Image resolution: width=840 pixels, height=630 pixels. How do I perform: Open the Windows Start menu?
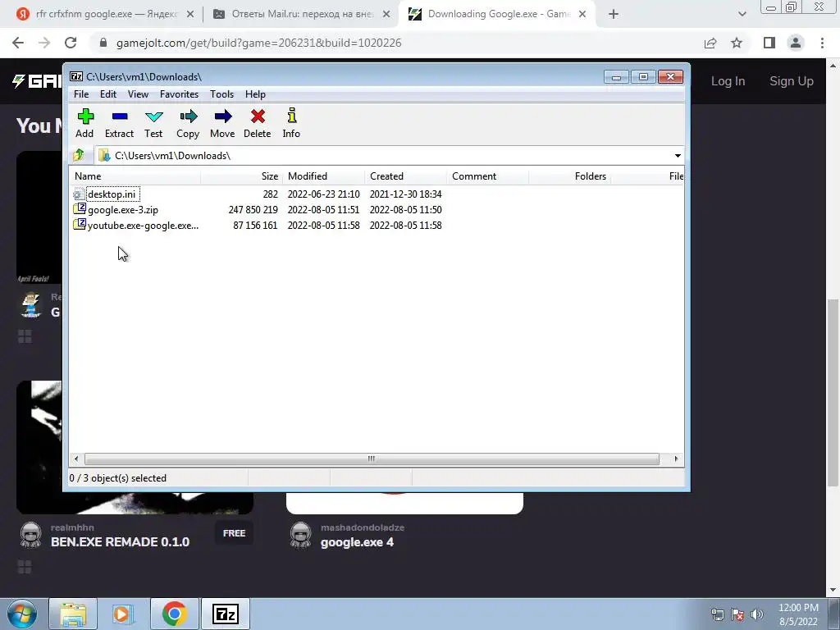click(21, 614)
